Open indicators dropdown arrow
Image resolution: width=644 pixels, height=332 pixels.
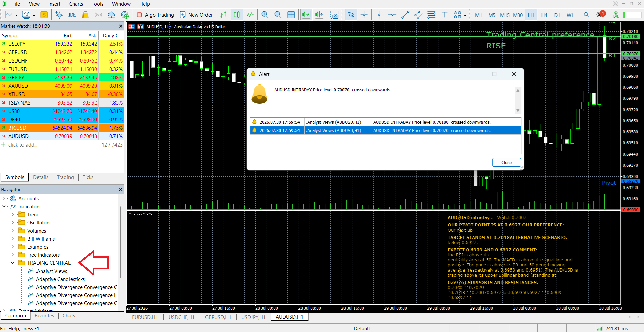(x=34, y=15)
